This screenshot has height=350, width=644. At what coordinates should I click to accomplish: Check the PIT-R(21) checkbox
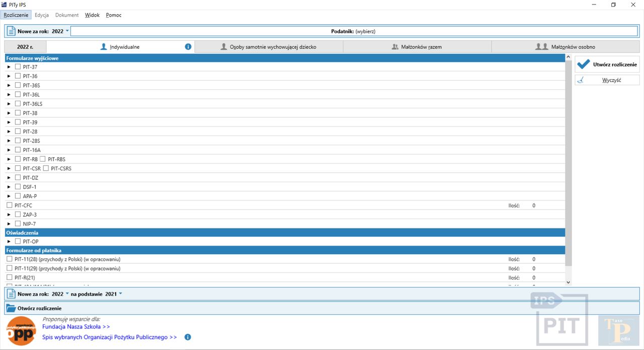(10, 277)
